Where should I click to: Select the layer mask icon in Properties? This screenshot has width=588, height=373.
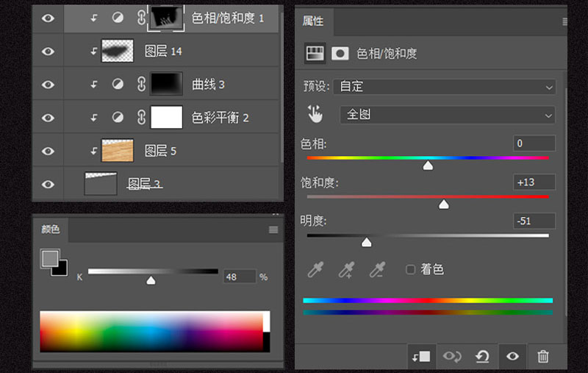tap(340, 54)
